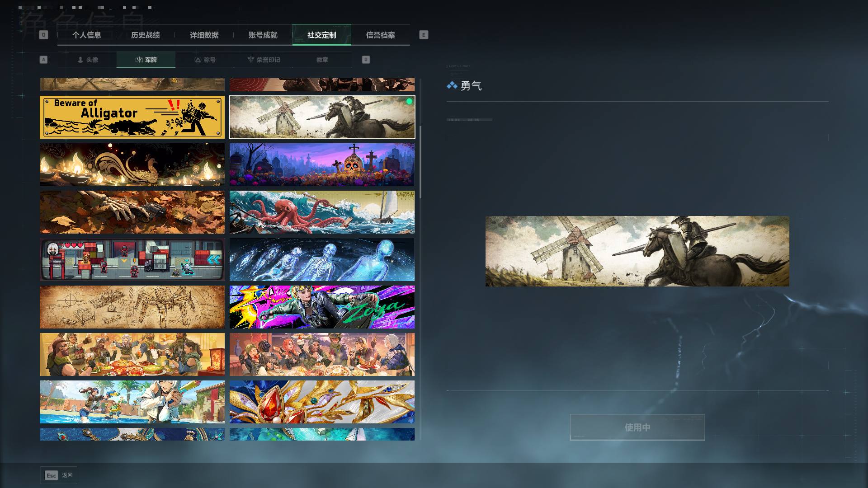
Task: Click the large windmill knight preview image
Action: 637,251
